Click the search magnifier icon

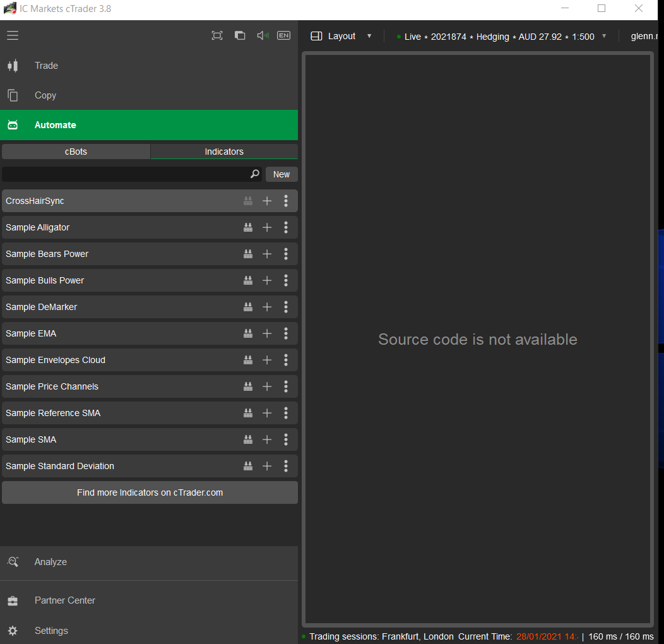[x=254, y=174]
